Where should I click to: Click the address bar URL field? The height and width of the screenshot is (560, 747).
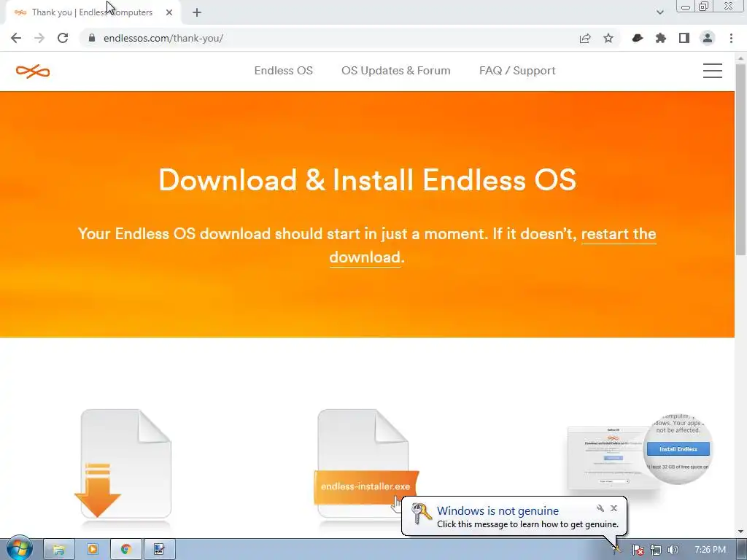pos(329,38)
